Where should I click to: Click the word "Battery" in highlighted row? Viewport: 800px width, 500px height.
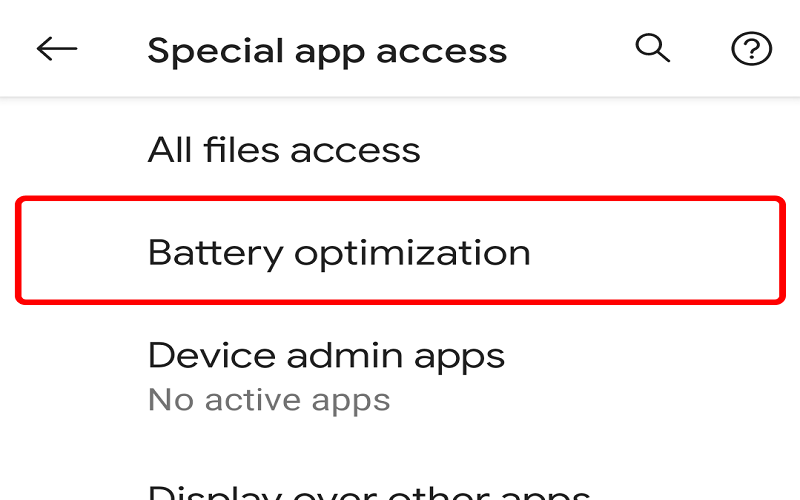click(216, 254)
